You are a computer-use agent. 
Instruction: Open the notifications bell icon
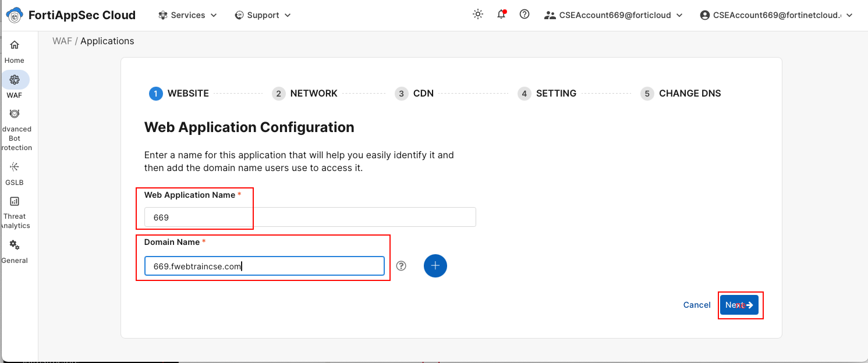pos(501,15)
